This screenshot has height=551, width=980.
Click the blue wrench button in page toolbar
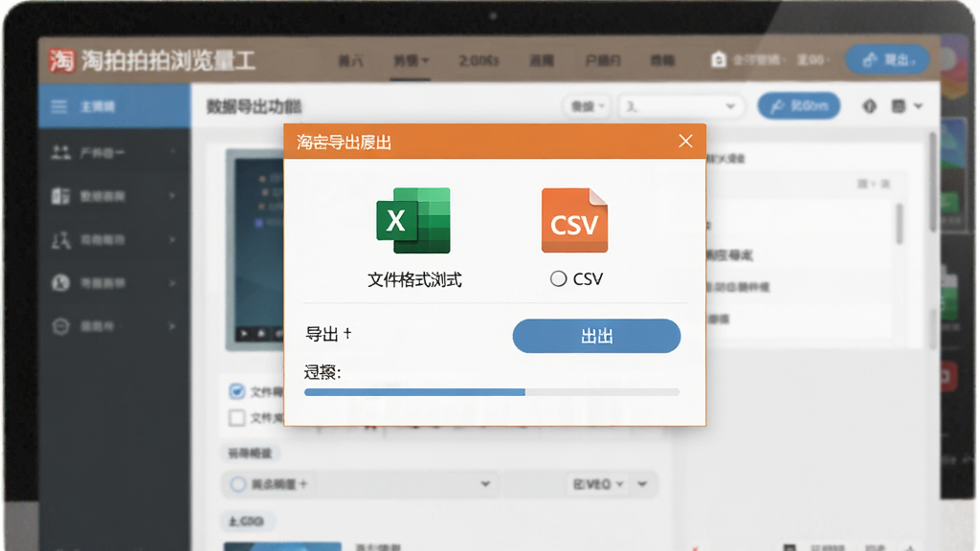(x=799, y=106)
